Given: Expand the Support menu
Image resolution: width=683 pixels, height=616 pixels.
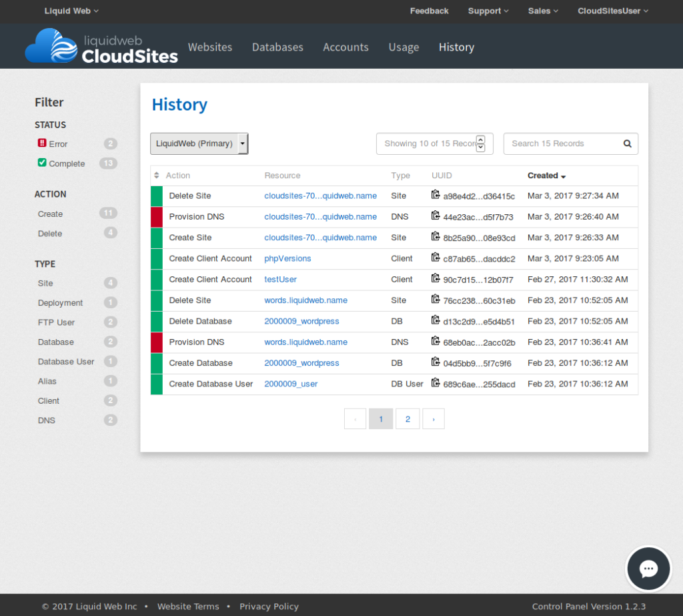Looking at the screenshot, I should [488, 11].
